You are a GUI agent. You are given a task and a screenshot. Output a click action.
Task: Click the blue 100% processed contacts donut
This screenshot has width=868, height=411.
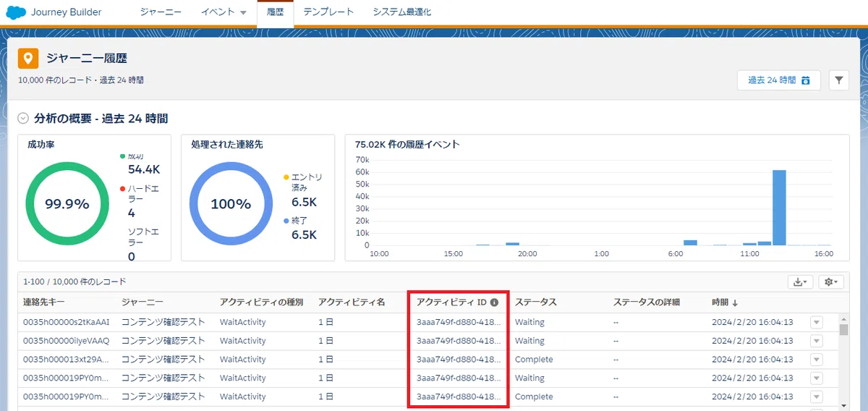(231, 204)
